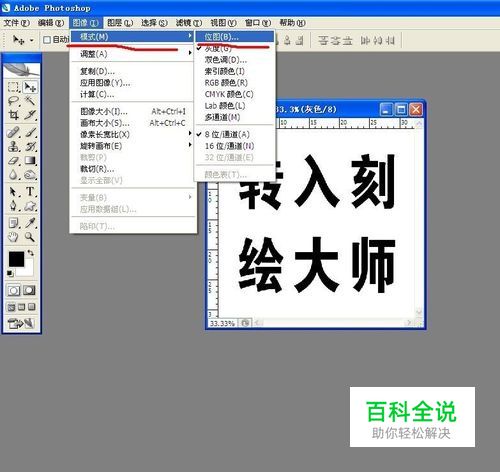Choose CMYK 颜色(C) mode
Viewport: 500px width, 472px height.
[x=235, y=94]
